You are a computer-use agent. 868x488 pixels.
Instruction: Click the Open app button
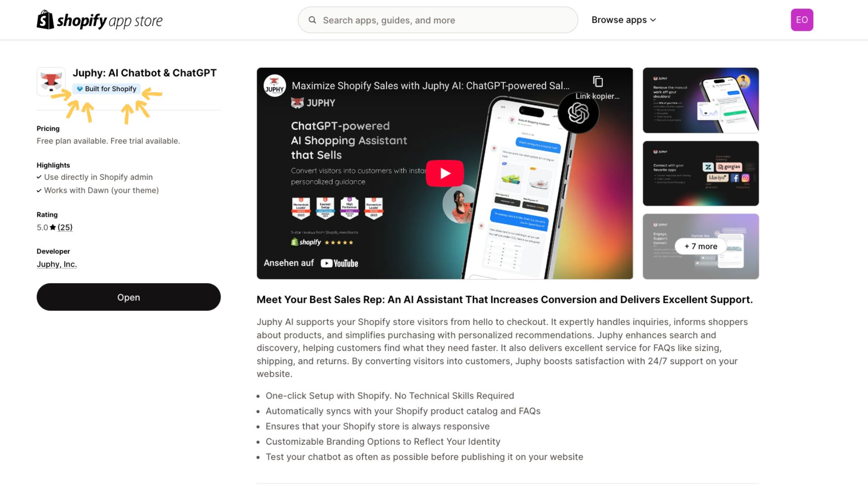128,297
